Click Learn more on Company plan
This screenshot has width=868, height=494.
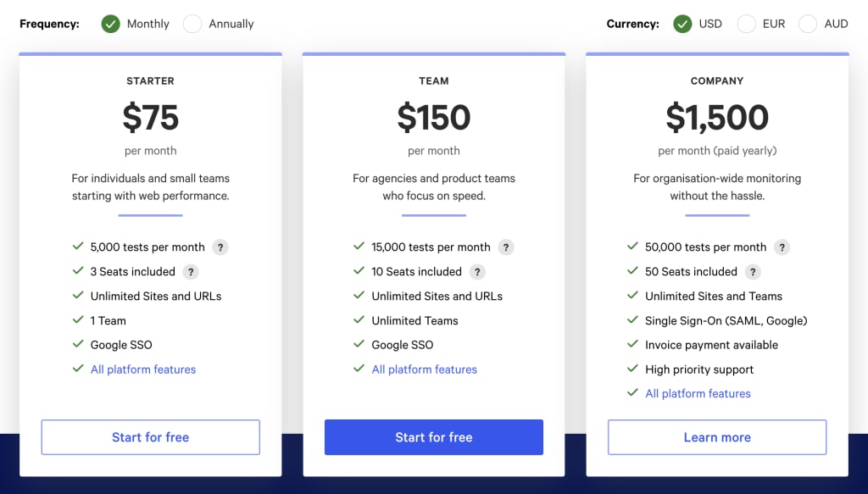click(717, 437)
